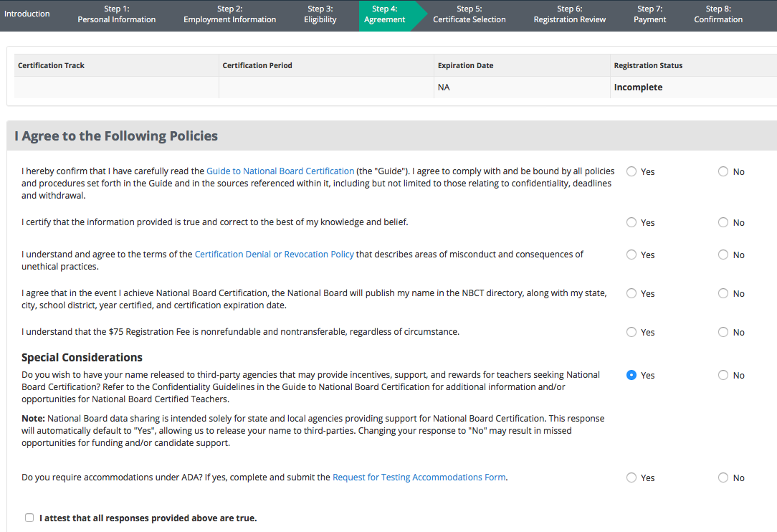Select No for third-party name release
This screenshot has width=777, height=532.
pyautogui.click(x=723, y=375)
